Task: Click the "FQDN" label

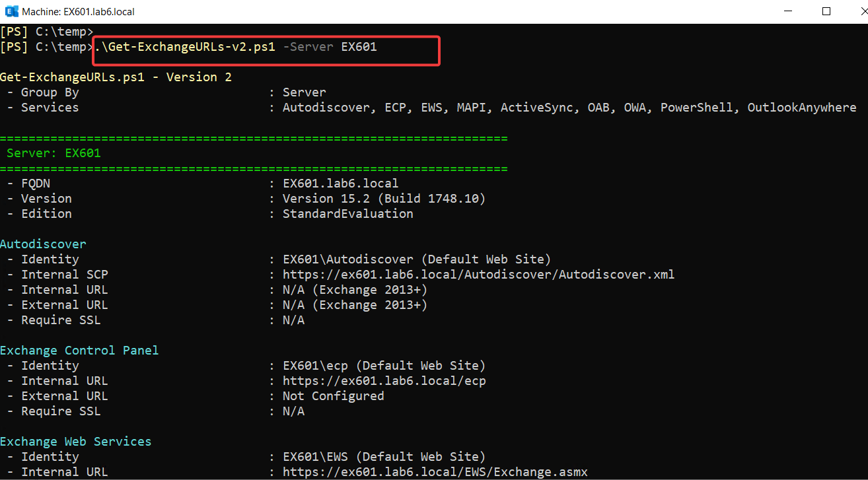Action: pyautogui.click(x=36, y=184)
